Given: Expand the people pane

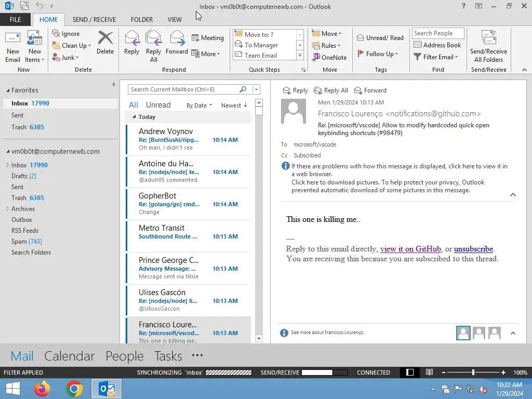Looking at the screenshot, I should pyautogui.click(x=513, y=333).
